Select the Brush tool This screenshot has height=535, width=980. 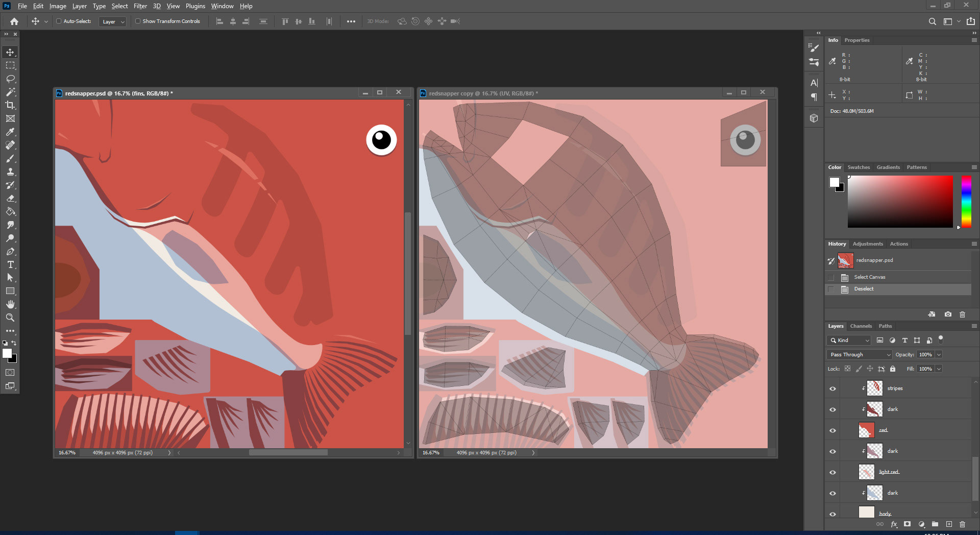tap(10, 158)
